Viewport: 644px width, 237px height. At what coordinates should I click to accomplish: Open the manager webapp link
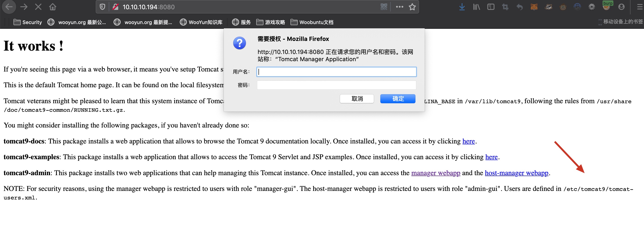coord(436,173)
